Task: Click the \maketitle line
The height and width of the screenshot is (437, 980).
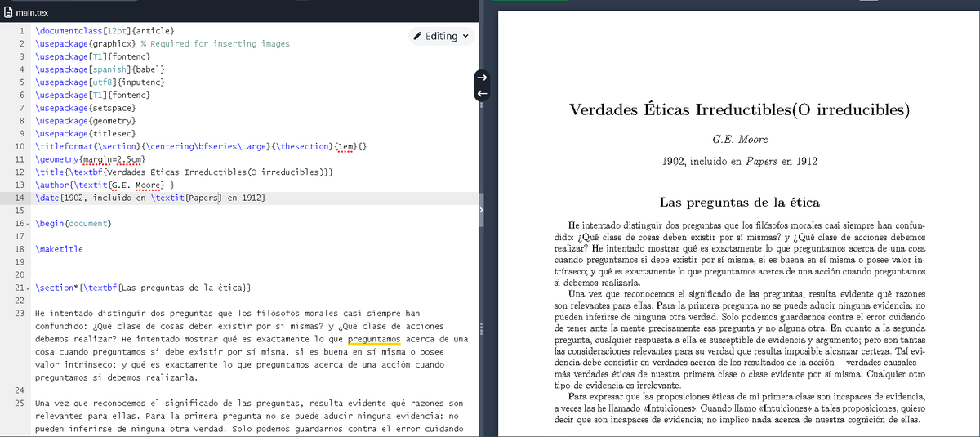Action: point(59,249)
